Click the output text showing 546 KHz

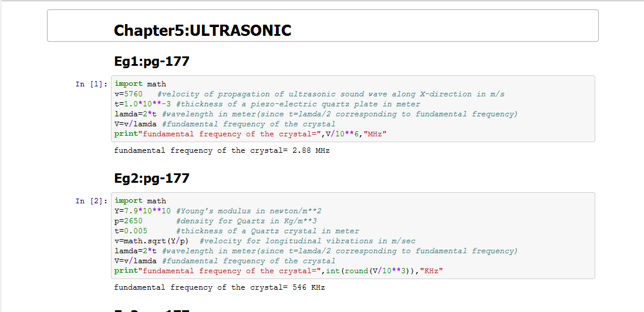click(x=219, y=288)
